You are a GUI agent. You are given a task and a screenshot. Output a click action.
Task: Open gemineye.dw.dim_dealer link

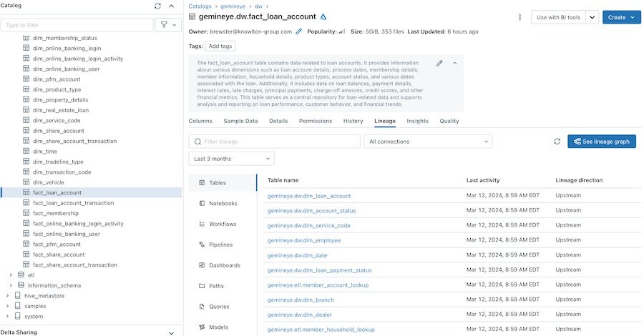click(299, 315)
